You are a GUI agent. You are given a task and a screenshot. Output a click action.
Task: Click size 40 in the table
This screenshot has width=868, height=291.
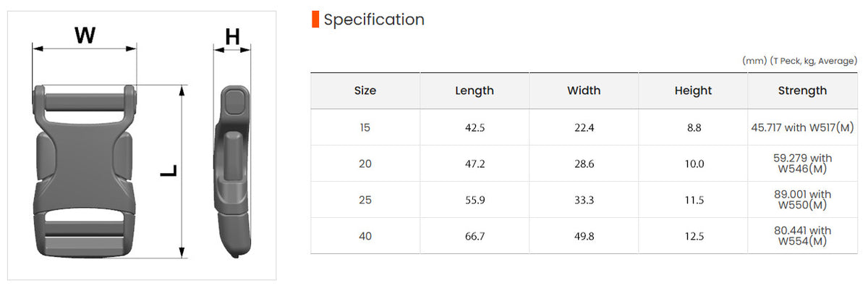(x=365, y=236)
